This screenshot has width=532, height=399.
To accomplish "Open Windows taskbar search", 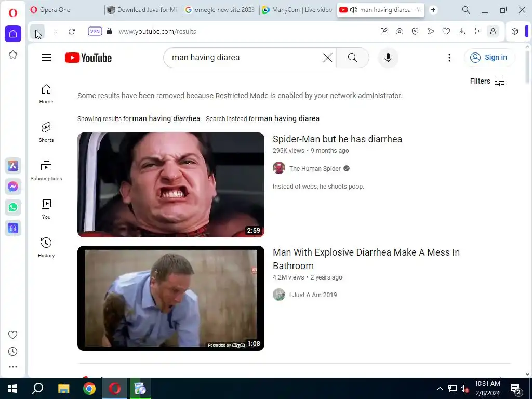I will [37, 389].
